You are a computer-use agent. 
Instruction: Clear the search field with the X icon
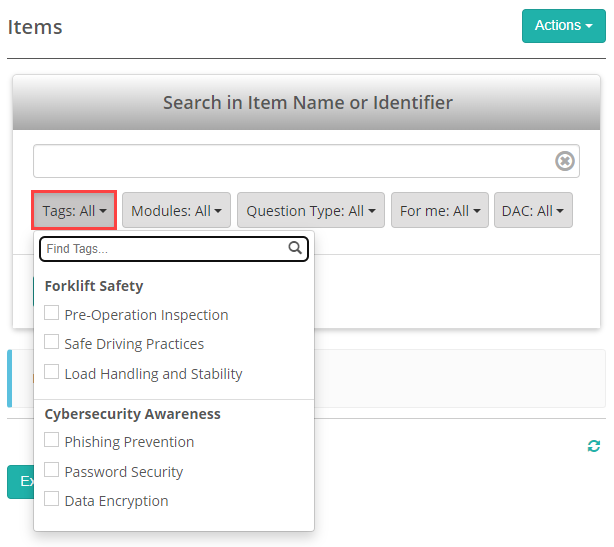565,161
